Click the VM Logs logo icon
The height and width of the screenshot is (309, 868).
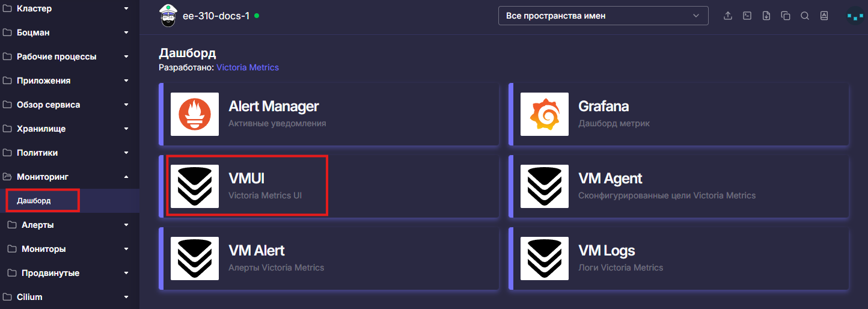coord(545,259)
